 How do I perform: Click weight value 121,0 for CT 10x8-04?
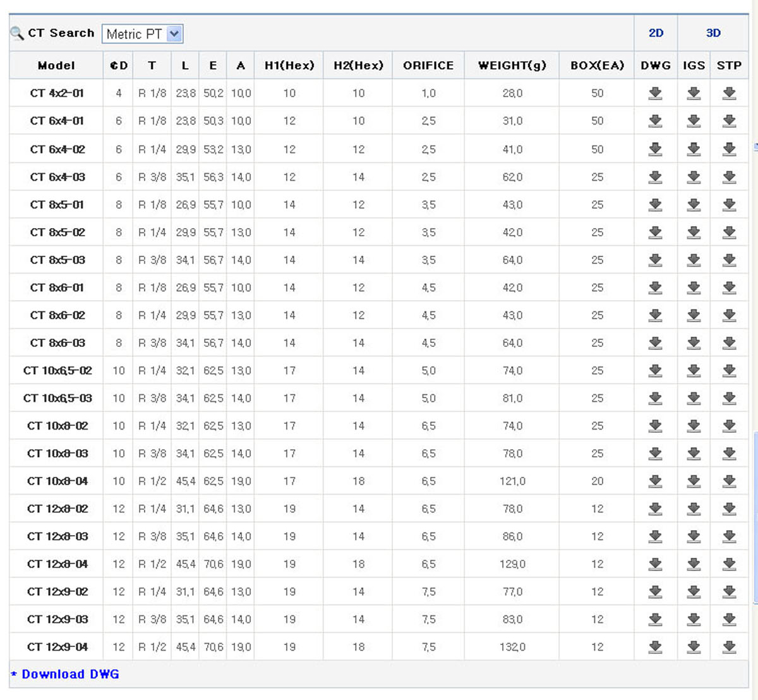pyautogui.click(x=512, y=481)
